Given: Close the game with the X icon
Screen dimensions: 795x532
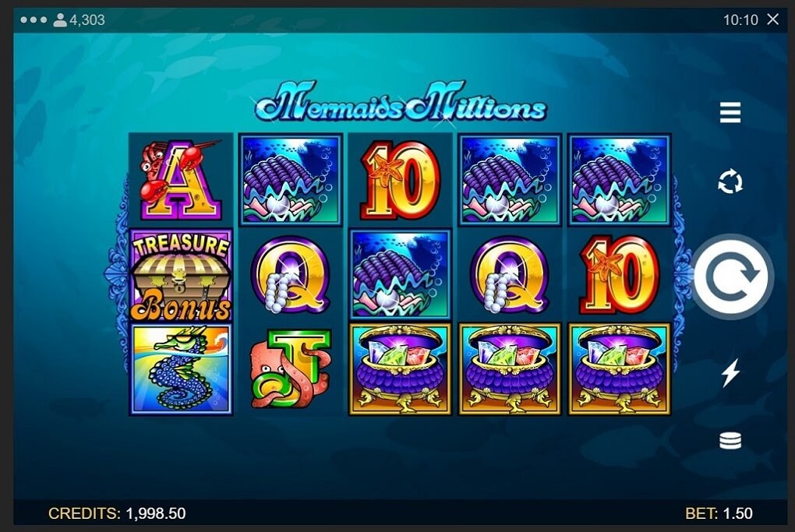Looking at the screenshot, I should 772,19.
